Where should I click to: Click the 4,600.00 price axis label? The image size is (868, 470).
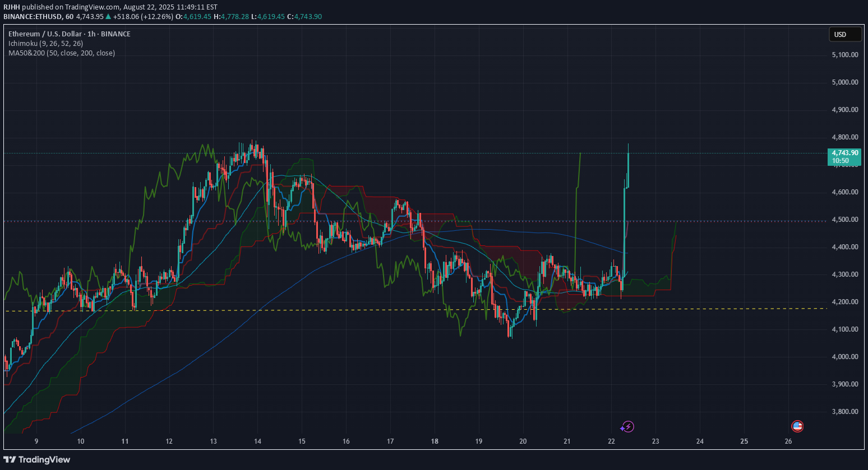(845, 192)
